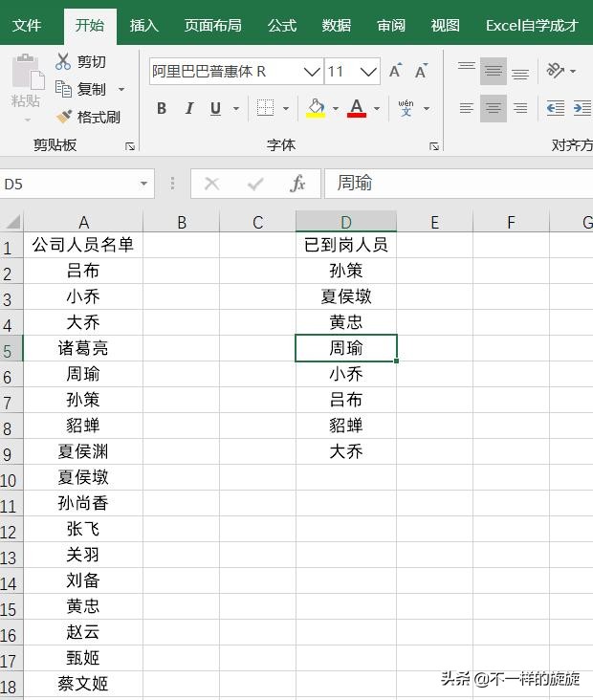
Task: Select column D header
Action: click(346, 222)
